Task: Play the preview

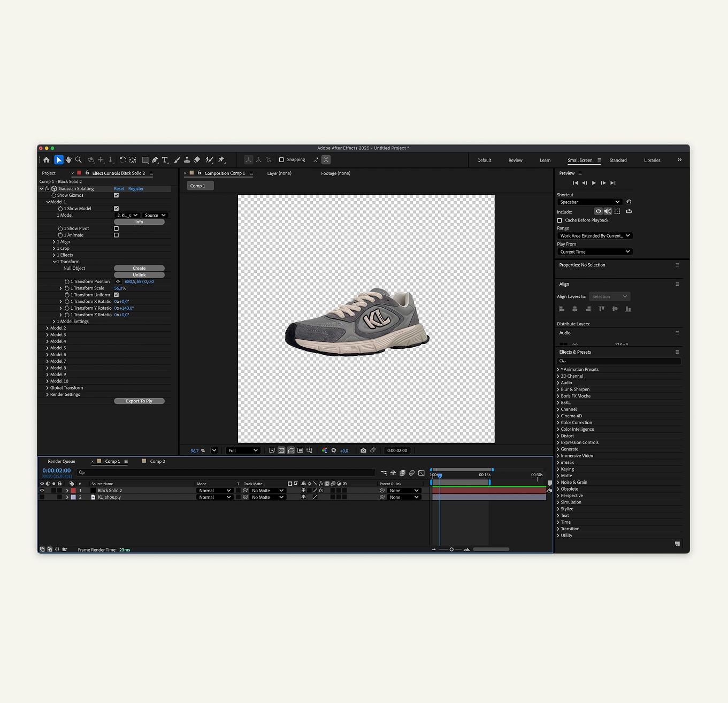Action: coord(594,183)
